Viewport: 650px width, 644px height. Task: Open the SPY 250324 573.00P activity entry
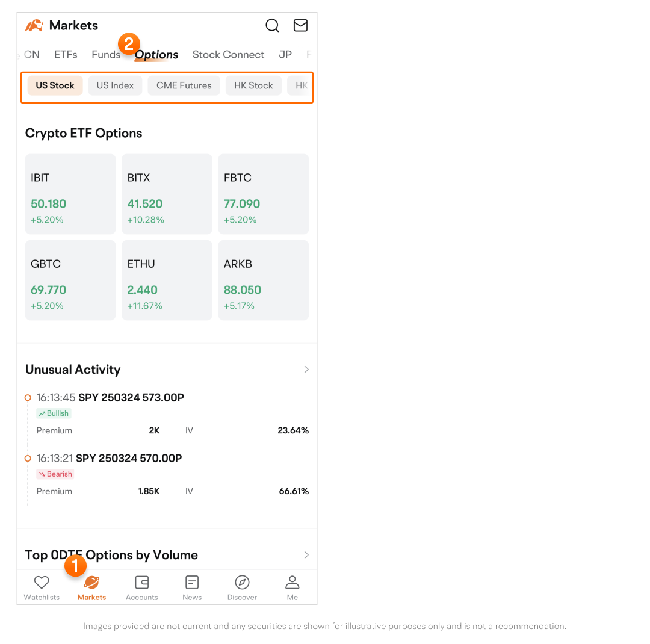click(131, 398)
